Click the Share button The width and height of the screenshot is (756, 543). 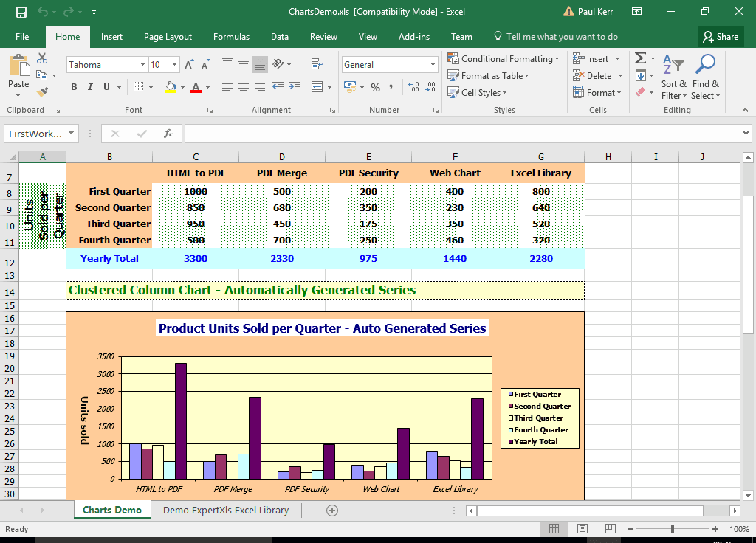[721, 37]
